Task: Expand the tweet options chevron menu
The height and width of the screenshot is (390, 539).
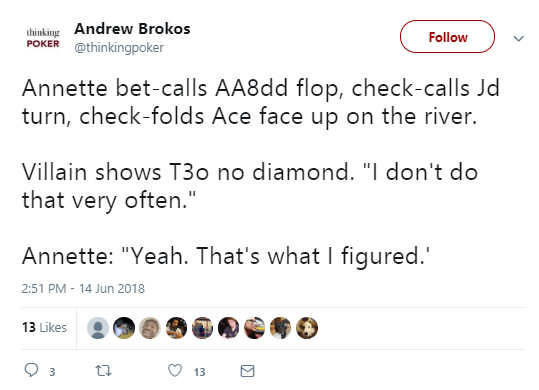Action: point(518,38)
